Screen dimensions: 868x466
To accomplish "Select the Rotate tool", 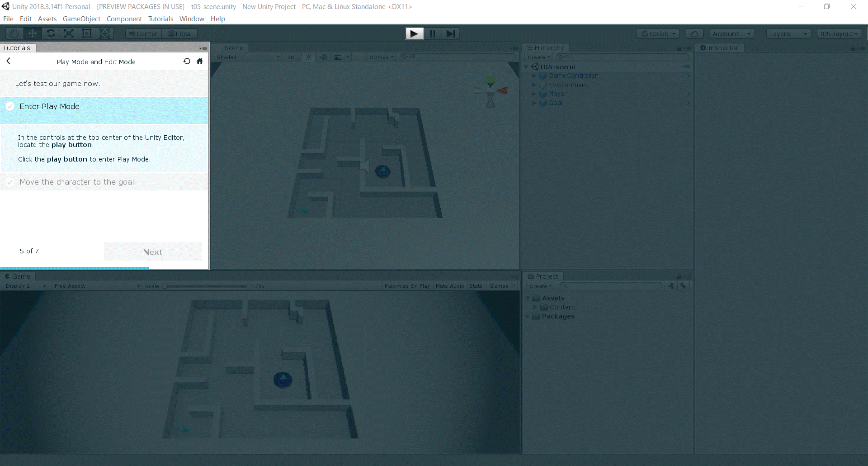I will 51,33.
